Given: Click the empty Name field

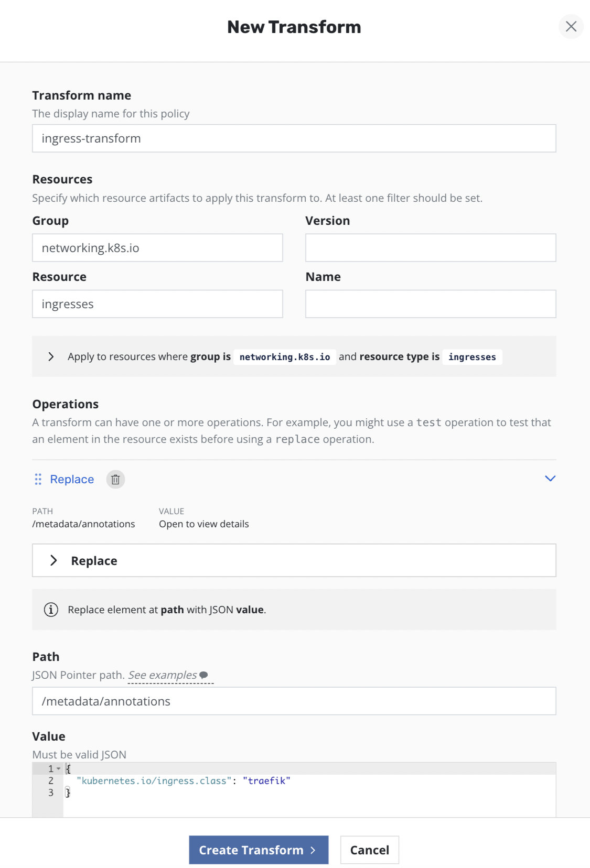Looking at the screenshot, I should coord(430,304).
